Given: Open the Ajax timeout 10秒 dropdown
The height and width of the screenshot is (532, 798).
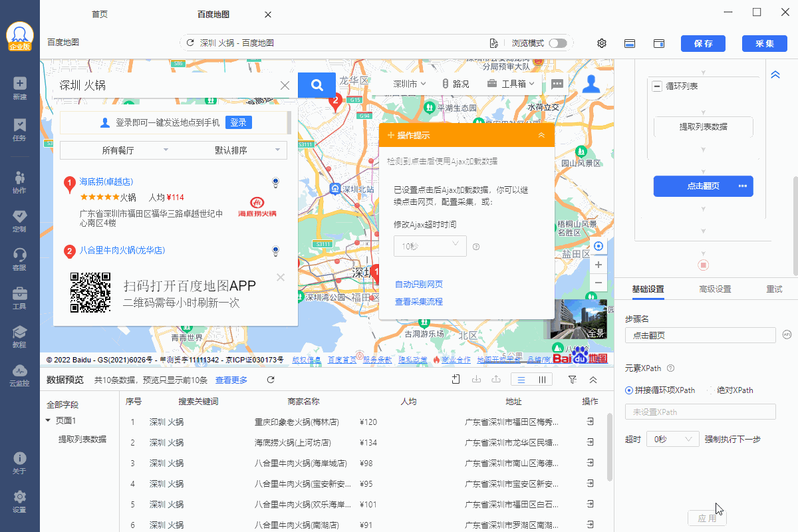Looking at the screenshot, I should point(430,246).
